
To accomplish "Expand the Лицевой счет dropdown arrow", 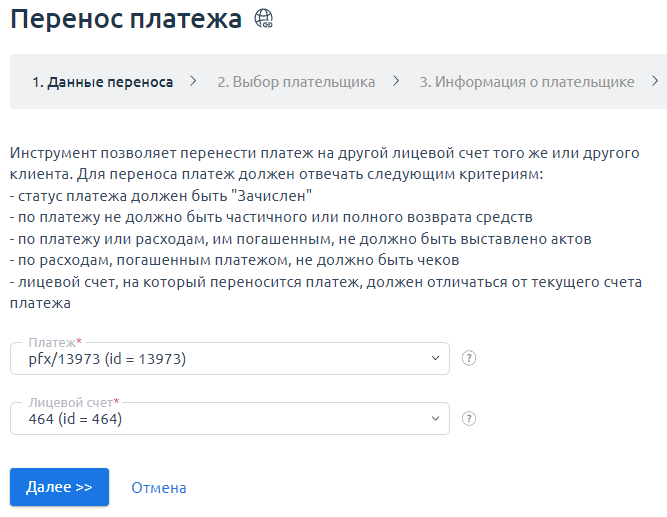I will click(x=434, y=419).
